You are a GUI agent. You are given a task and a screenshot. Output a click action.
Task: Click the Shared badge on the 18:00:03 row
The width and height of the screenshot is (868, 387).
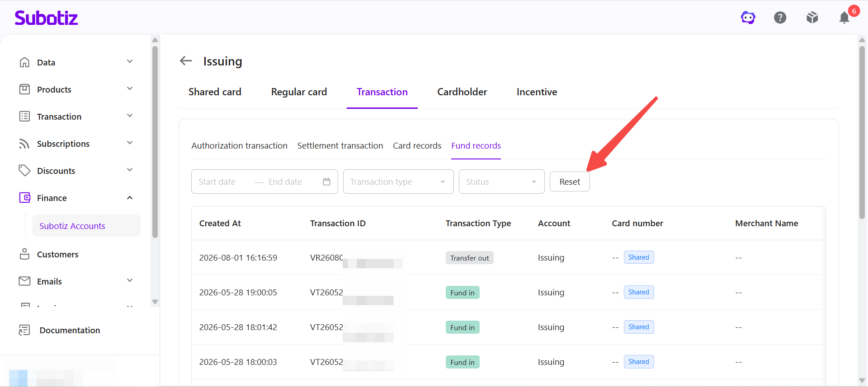[x=639, y=362]
